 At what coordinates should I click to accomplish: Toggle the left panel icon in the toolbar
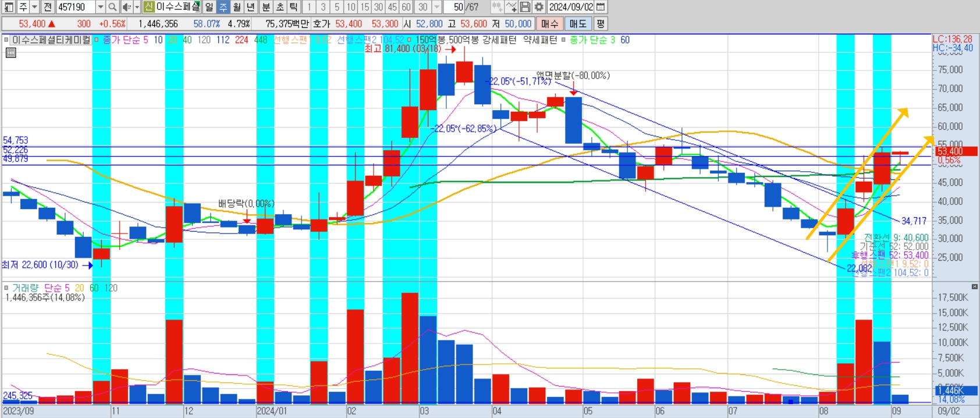point(8,7)
